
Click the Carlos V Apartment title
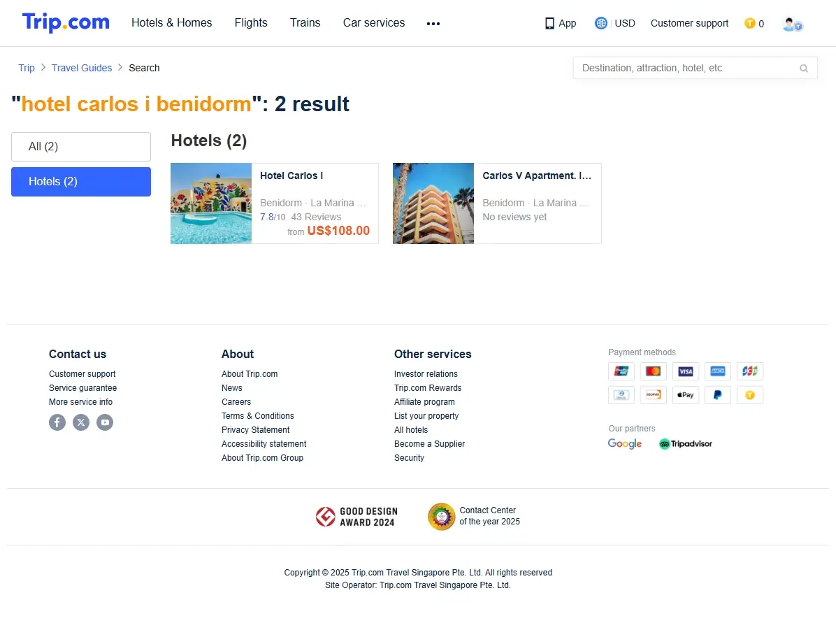point(537,176)
